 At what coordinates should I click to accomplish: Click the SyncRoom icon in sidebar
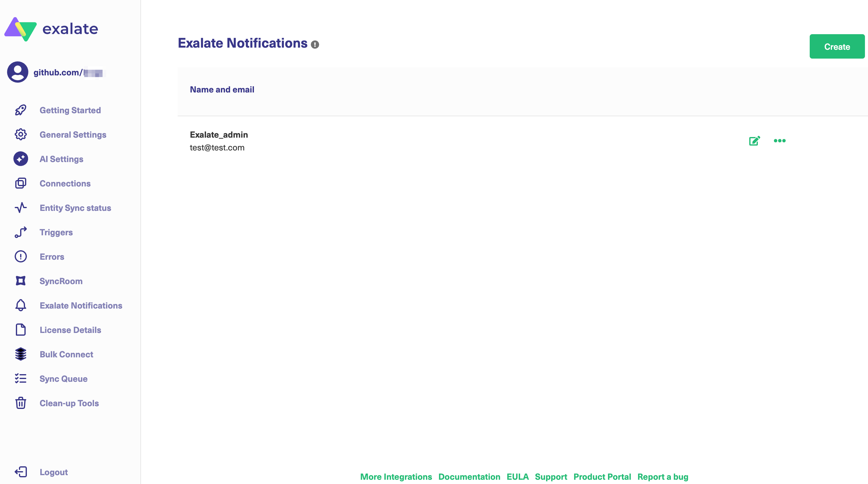[20, 281]
